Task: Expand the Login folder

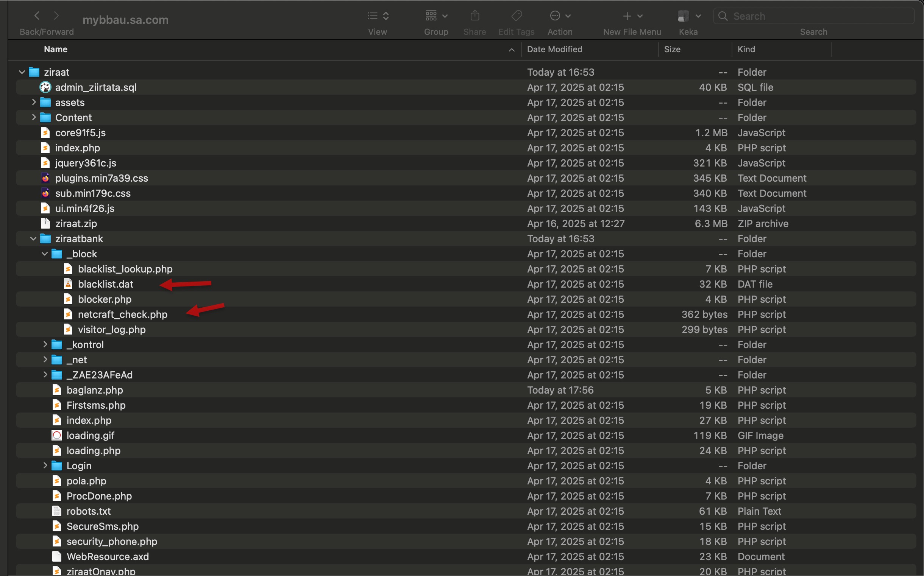Action: click(x=45, y=465)
